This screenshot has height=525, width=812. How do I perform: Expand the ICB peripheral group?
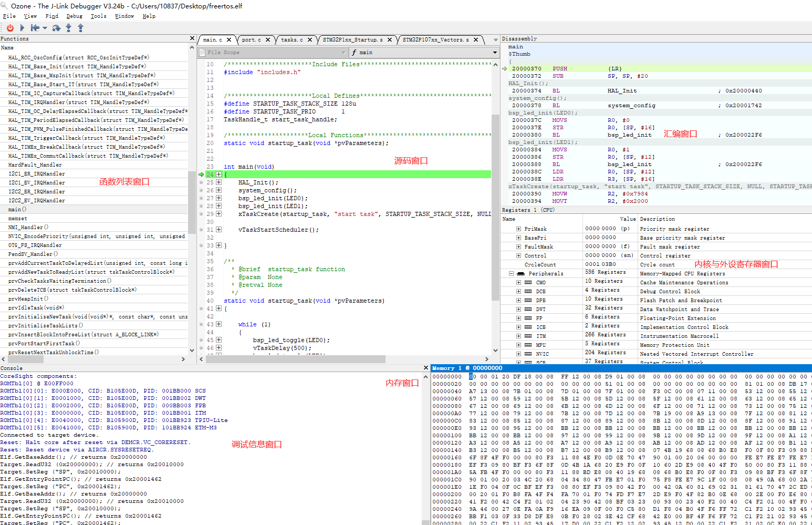pyautogui.click(x=519, y=327)
